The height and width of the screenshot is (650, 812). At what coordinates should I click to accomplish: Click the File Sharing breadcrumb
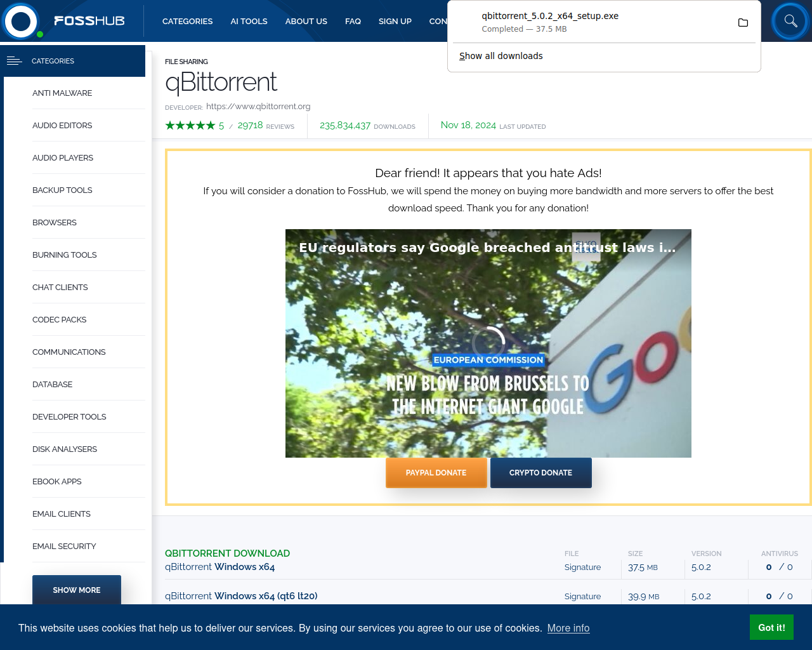pos(187,62)
